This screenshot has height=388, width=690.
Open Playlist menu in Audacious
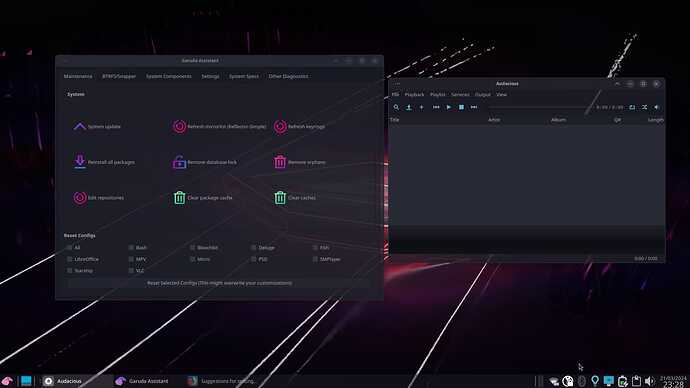pyautogui.click(x=437, y=95)
